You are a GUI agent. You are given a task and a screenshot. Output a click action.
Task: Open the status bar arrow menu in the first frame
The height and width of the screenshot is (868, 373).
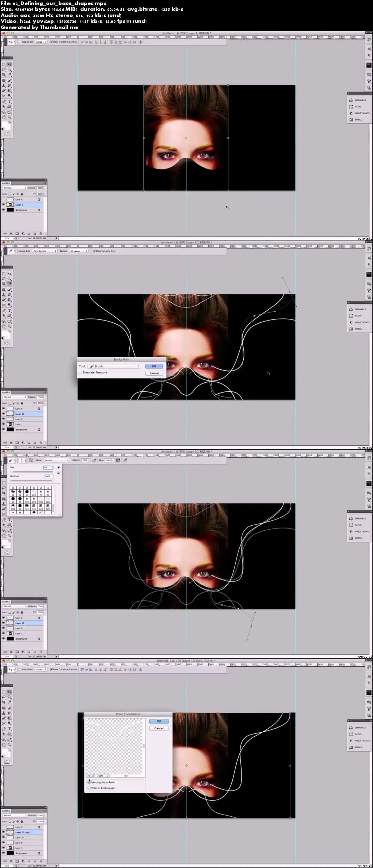[56, 238]
